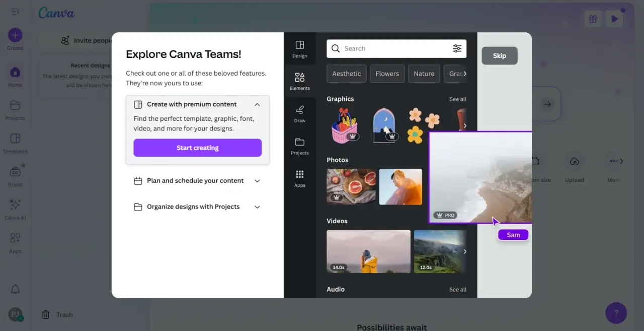The image size is (644, 331).
Task: Open Trash in the sidebar
Action: point(57,315)
